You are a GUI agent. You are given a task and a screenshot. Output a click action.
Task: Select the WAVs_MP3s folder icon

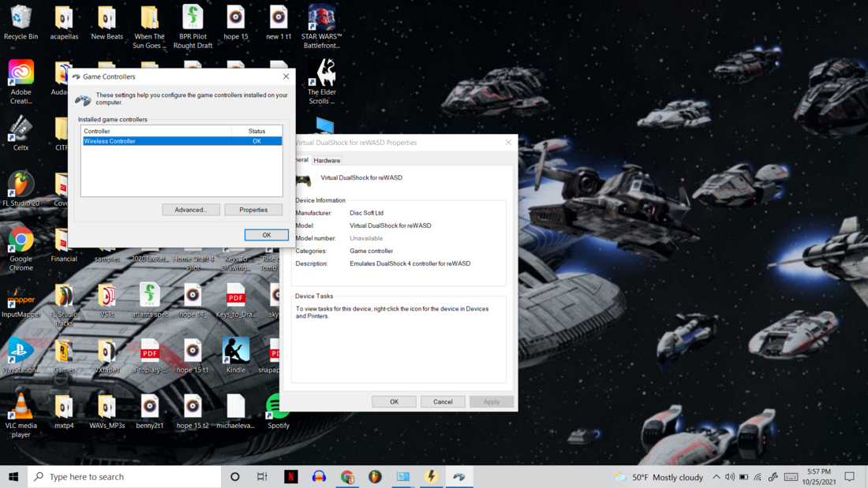(x=107, y=411)
